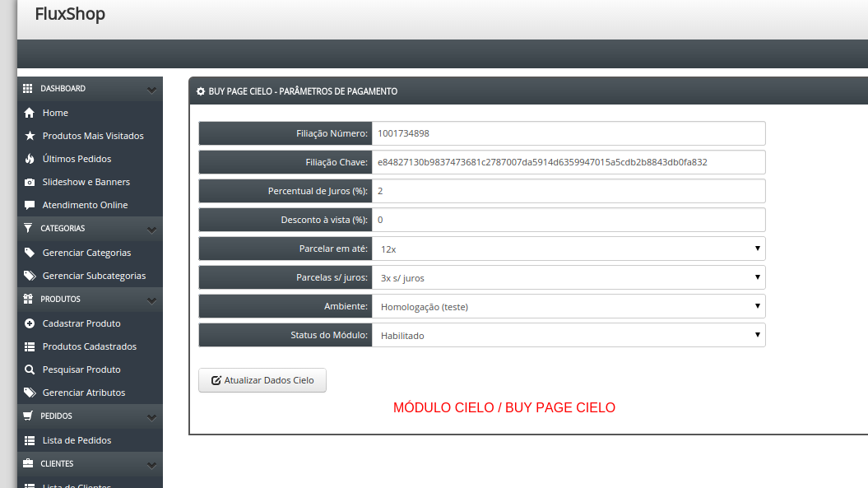The image size is (868, 488).
Task: Open the Parcelar em até dropdown
Action: coord(569,249)
